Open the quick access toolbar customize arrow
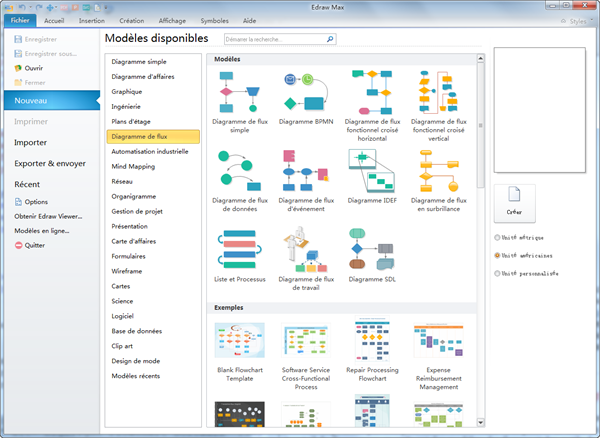 [x=106, y=7]
